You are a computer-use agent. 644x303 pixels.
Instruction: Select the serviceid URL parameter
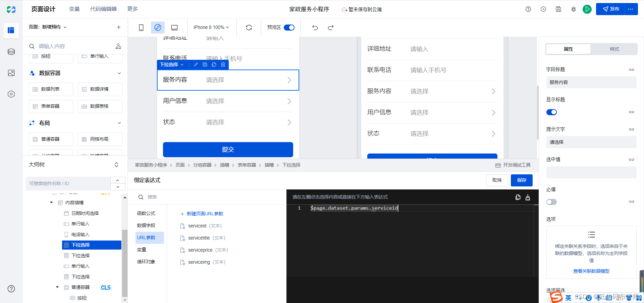point(201,226)
